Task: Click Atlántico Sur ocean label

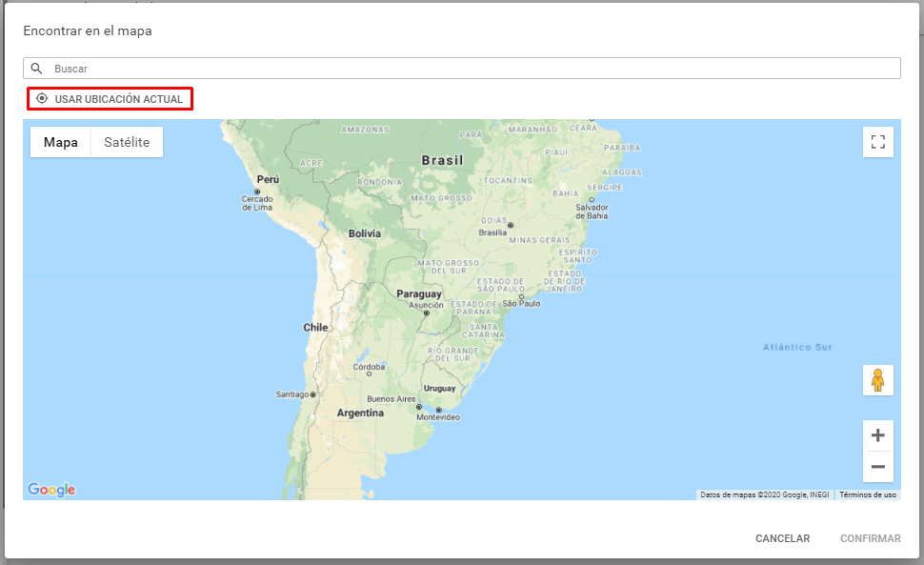Action: (x=798, y=347)
